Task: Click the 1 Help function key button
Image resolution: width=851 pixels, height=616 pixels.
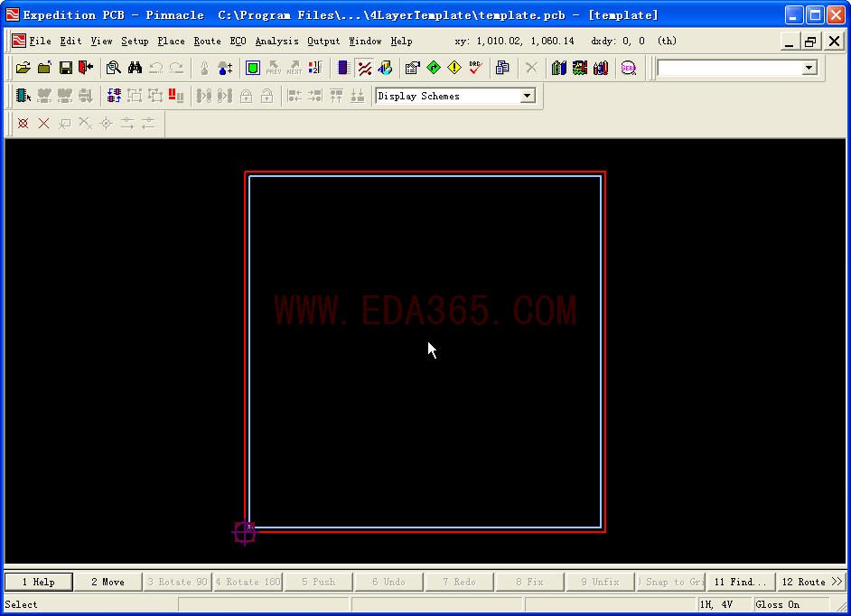Action: pyautogui.click(x=39, y=582)
